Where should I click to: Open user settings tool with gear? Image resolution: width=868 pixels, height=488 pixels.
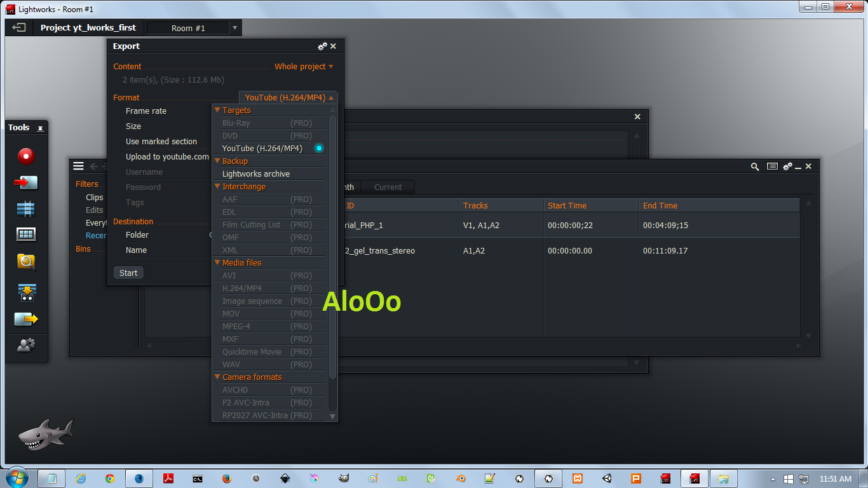[26, 345]
